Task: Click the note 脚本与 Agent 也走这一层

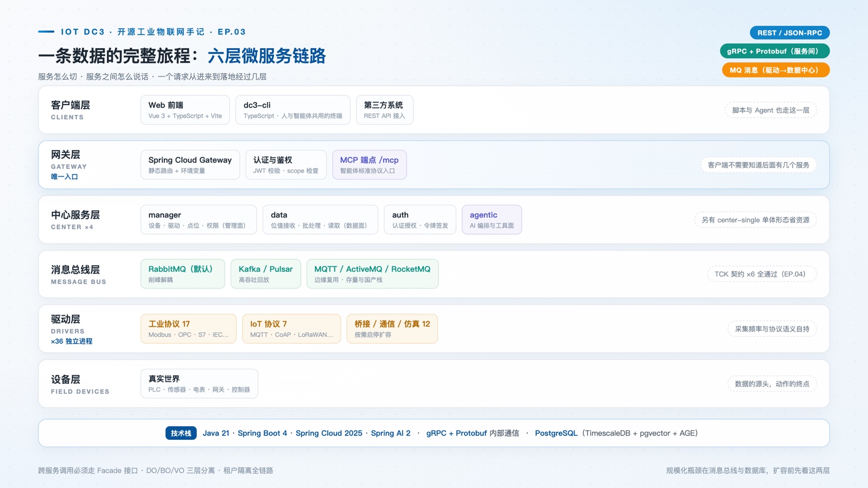Action: point(771,110)
